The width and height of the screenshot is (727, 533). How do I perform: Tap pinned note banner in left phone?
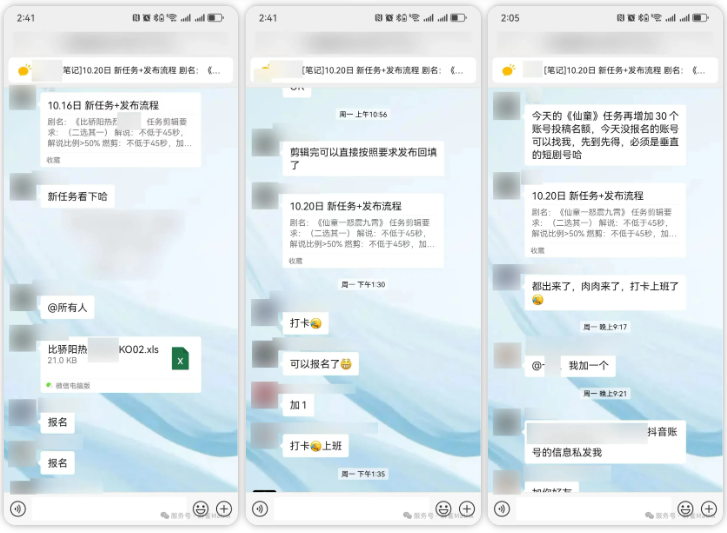121,70
